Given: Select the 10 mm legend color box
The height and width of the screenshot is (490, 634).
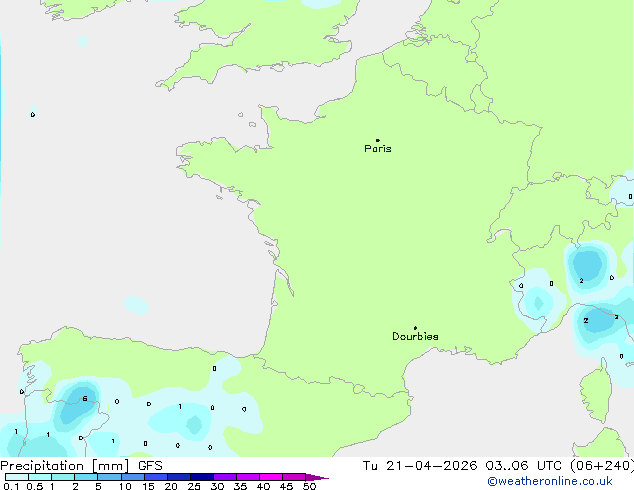Looking at the screenshot, I should (132, 477).
